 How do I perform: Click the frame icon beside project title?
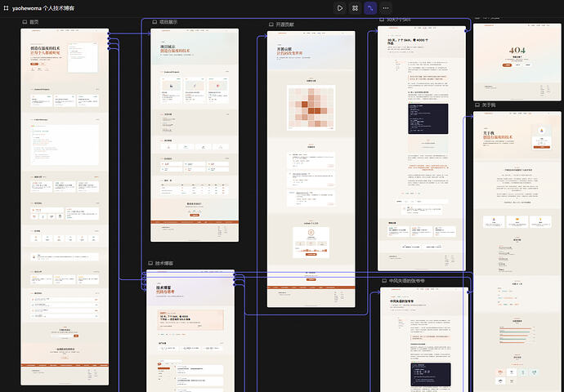[x=6, y=8]
